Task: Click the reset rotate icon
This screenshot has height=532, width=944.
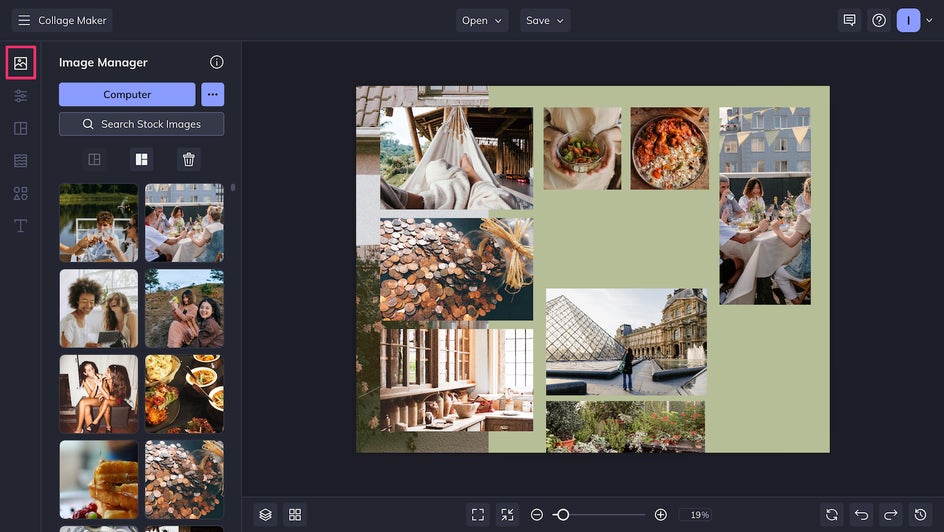Action: tap(832, 515)
